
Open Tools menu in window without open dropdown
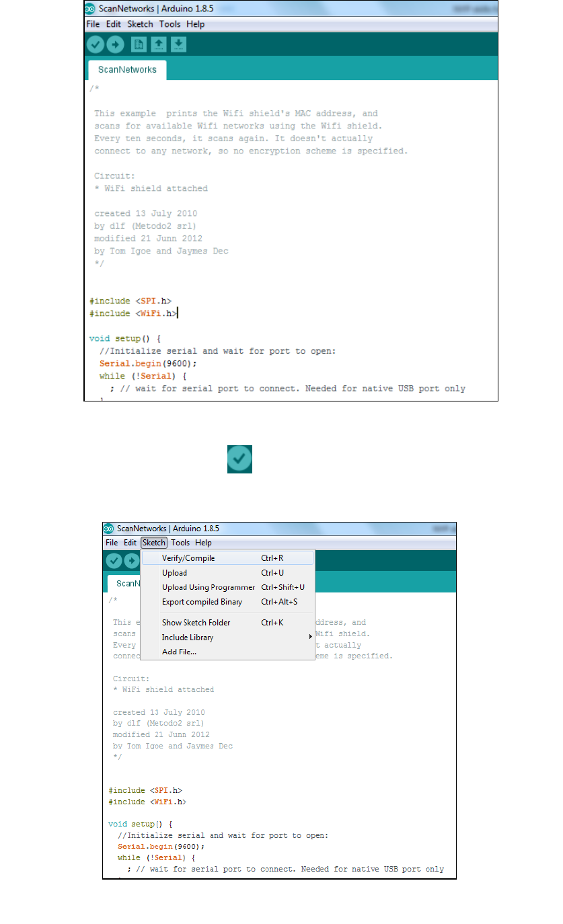click(170, 24)
